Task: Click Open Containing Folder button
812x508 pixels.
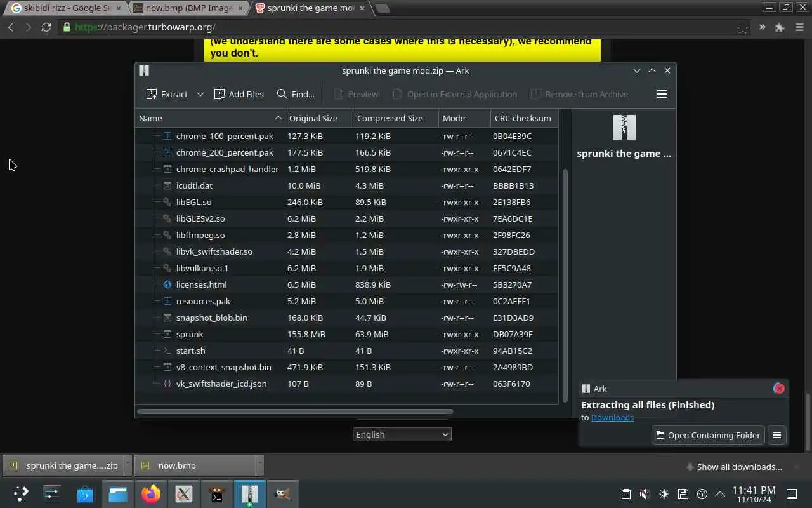Action: pos(708,435)
